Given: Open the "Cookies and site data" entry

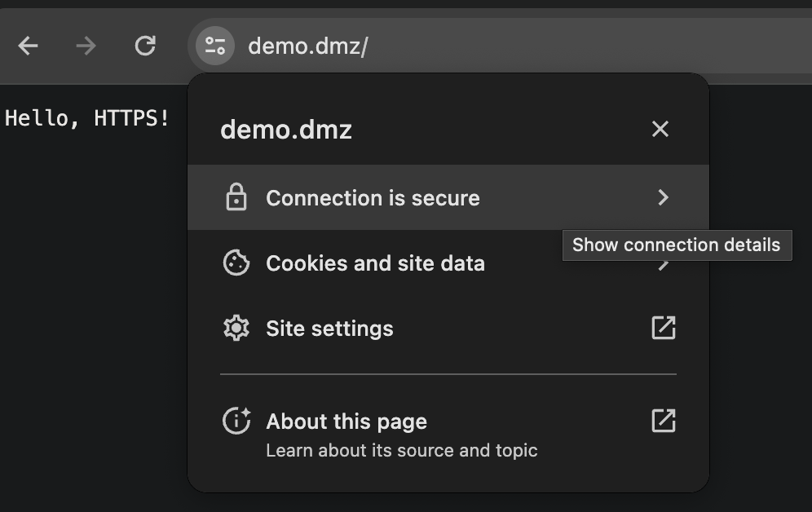Looking at the screenshot, I should [375, 263].
